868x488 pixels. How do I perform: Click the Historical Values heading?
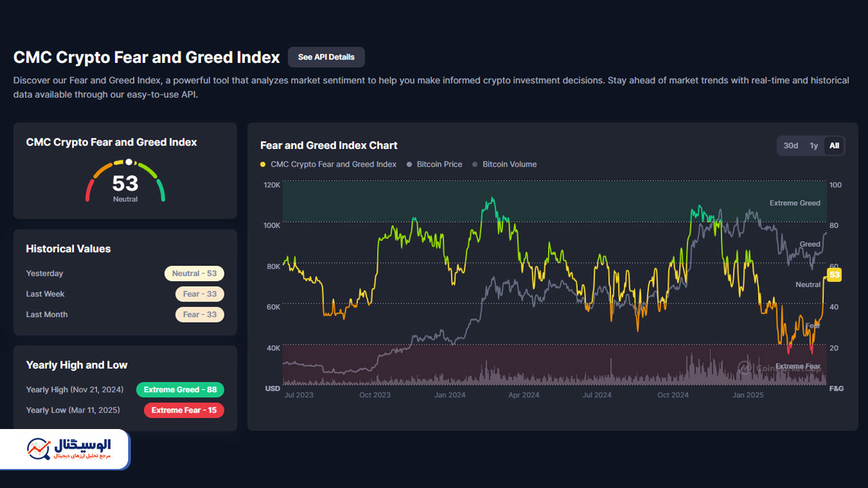pos(68,249)
